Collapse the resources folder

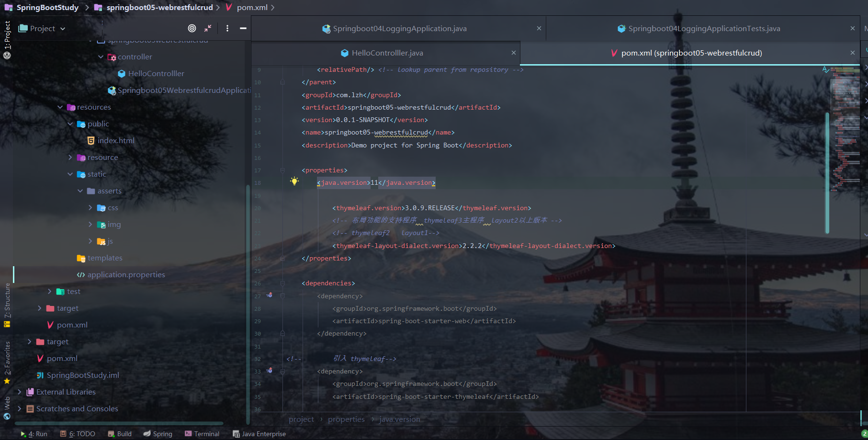click(x=60, y=107)
